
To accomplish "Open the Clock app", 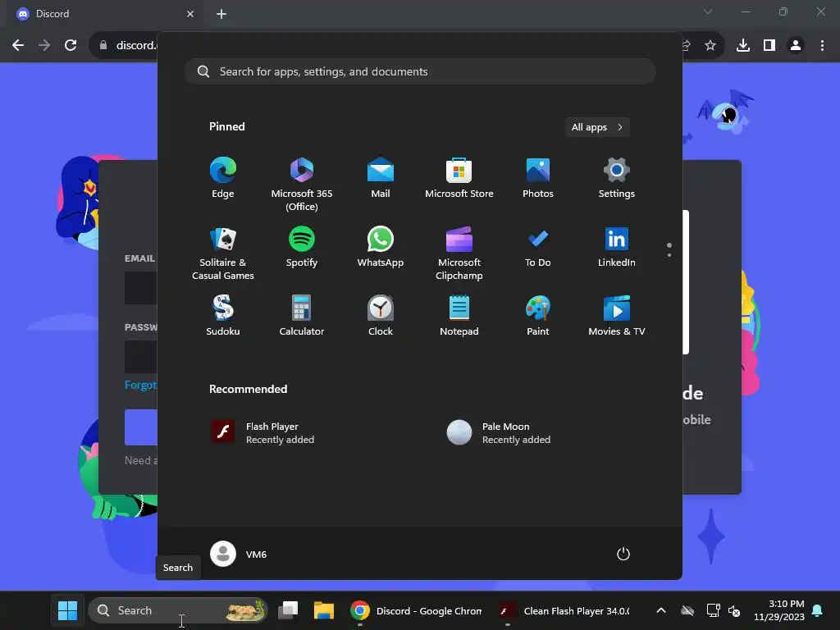I will [381, 316].
